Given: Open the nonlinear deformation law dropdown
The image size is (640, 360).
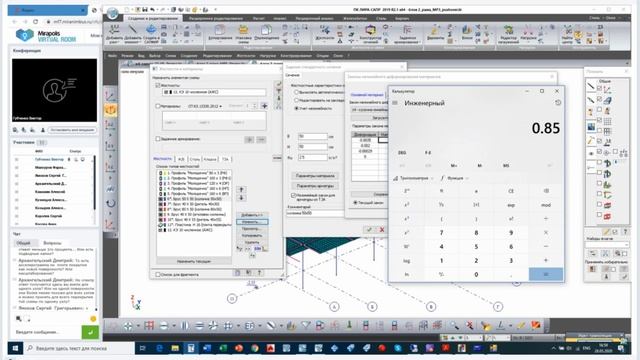Looking at the screenshot, I should click(x=369, y=110).
